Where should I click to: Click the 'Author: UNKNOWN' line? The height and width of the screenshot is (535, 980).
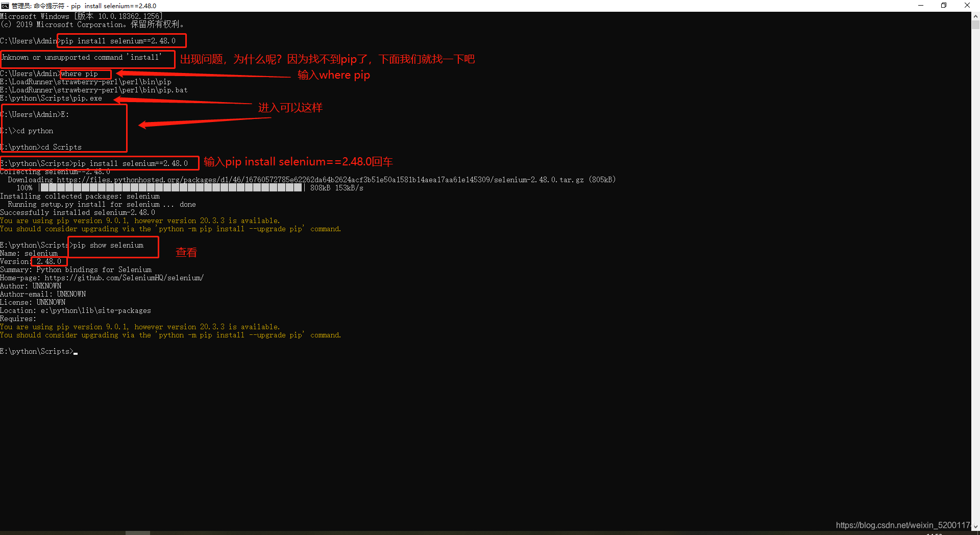(31, 286)
